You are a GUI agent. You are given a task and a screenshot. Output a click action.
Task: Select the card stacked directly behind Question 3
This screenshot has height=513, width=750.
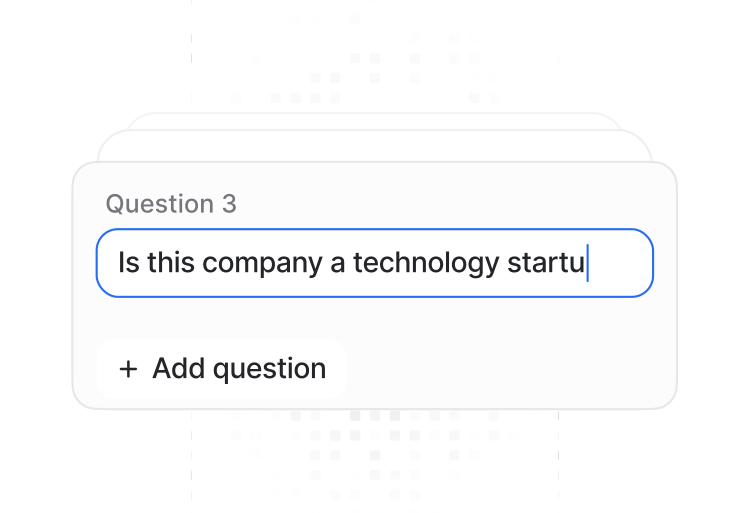[x=374, y=145]
